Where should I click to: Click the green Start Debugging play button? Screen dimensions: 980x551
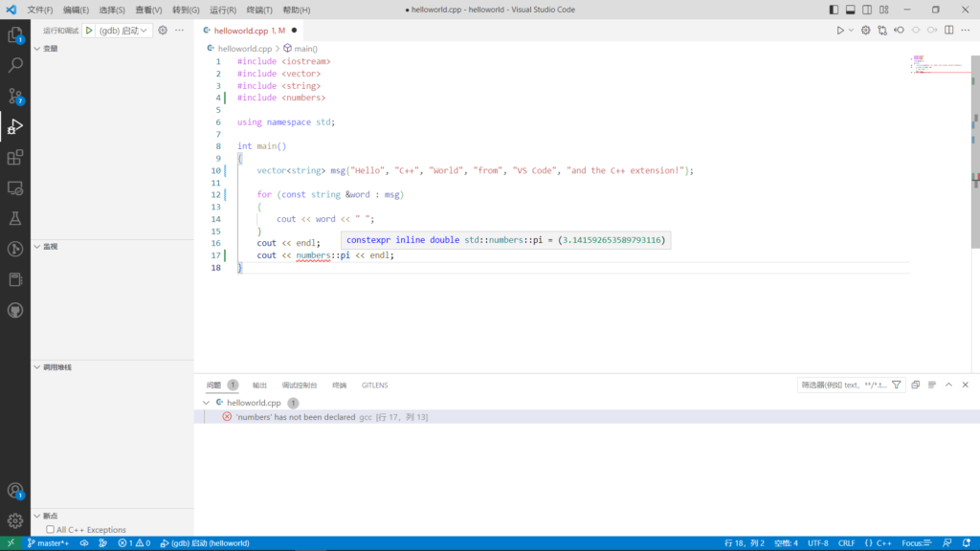[x=89, y=31]
